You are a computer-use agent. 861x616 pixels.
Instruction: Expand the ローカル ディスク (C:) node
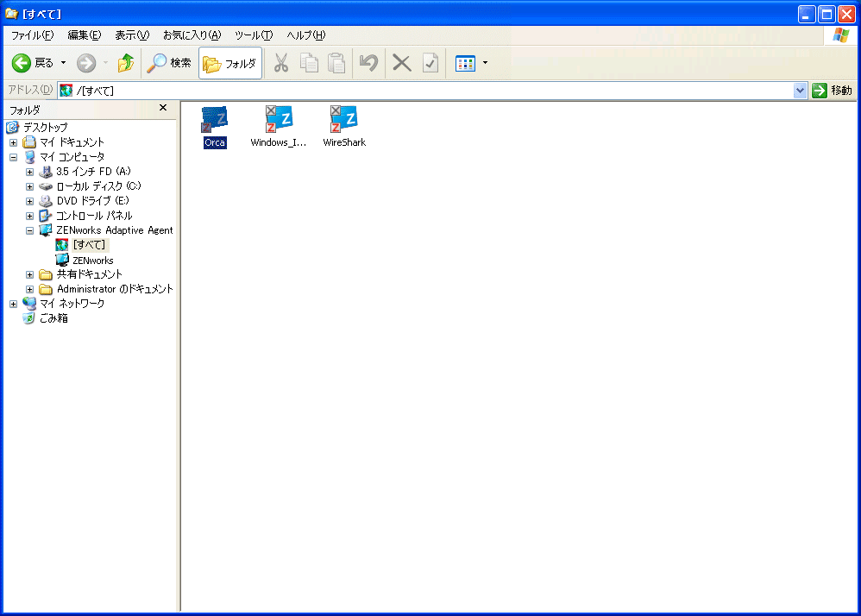coord(30,186)
